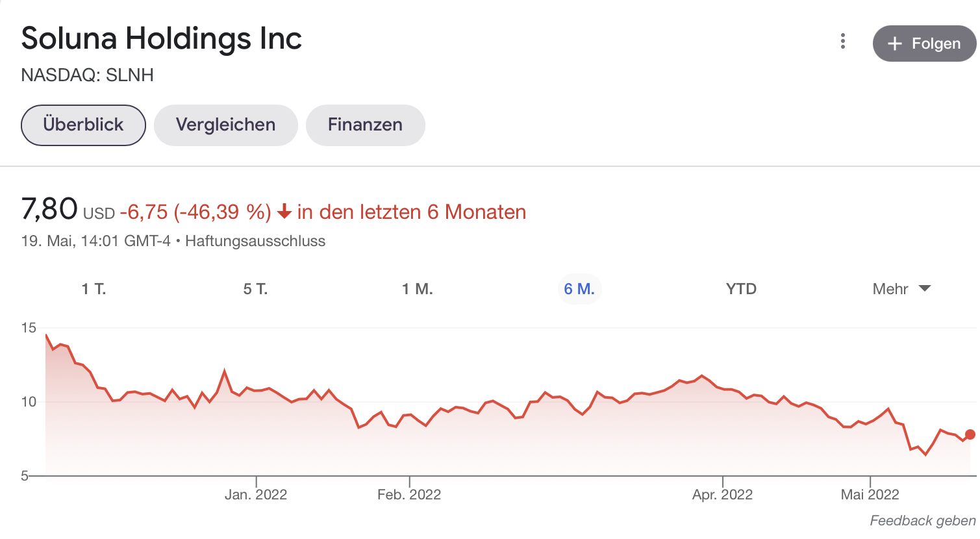
Task: Click the red down arrow change indicator
Action: point(284,212)
